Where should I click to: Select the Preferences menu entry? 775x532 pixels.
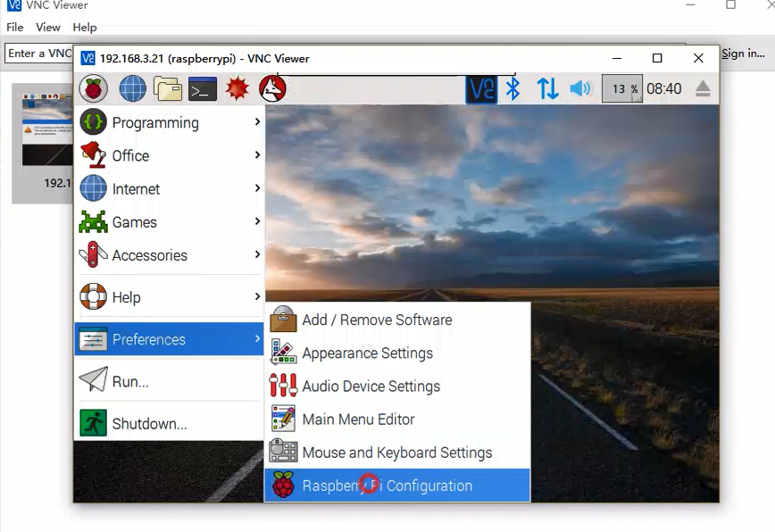tap(169, 339)
